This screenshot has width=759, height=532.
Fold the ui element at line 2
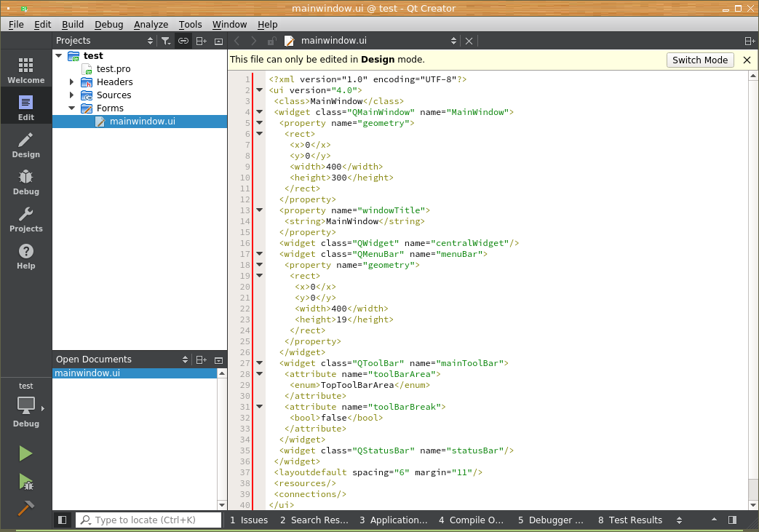point(260,90)
